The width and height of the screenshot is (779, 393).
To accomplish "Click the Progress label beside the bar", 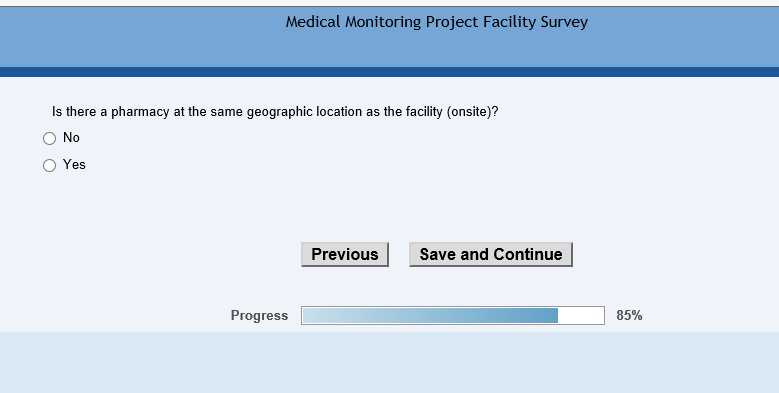I will [x=259, y=315].
